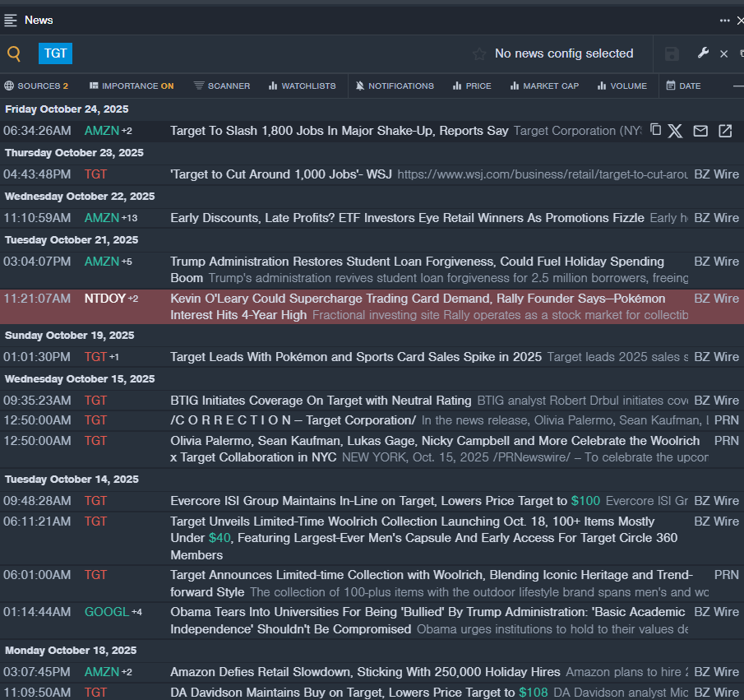Screen dimensions: 744x700
Task: Expand the Sources filter dropdown
Action: [36, 86]
